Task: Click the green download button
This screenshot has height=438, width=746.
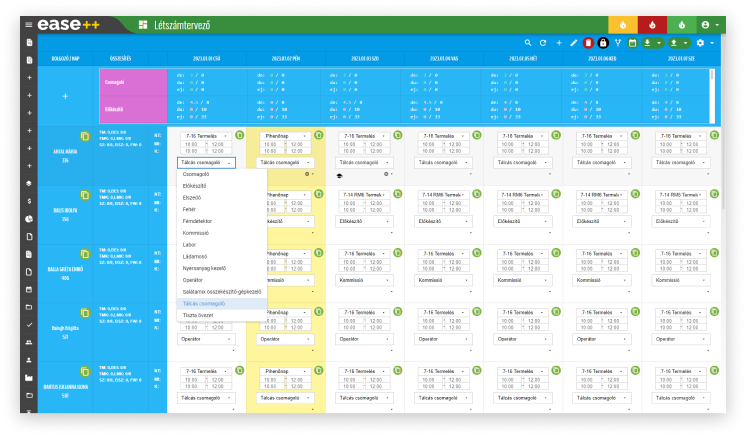Action: coord(647,43)
